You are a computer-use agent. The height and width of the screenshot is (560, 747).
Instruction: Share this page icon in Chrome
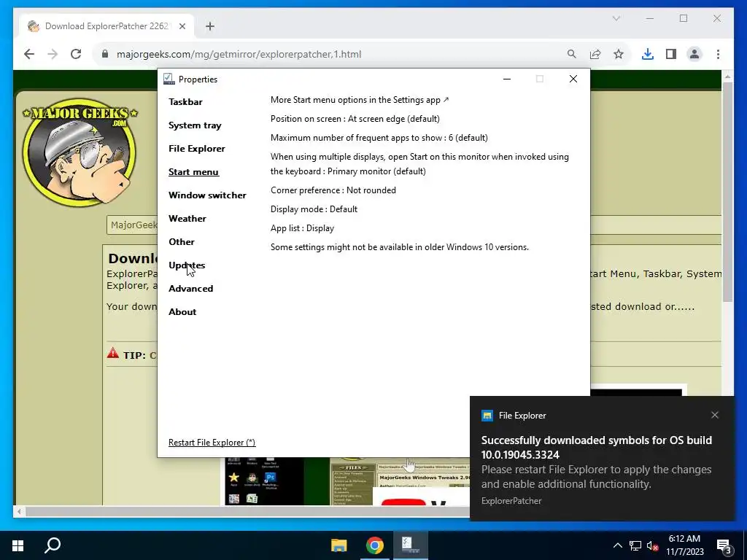595,54
